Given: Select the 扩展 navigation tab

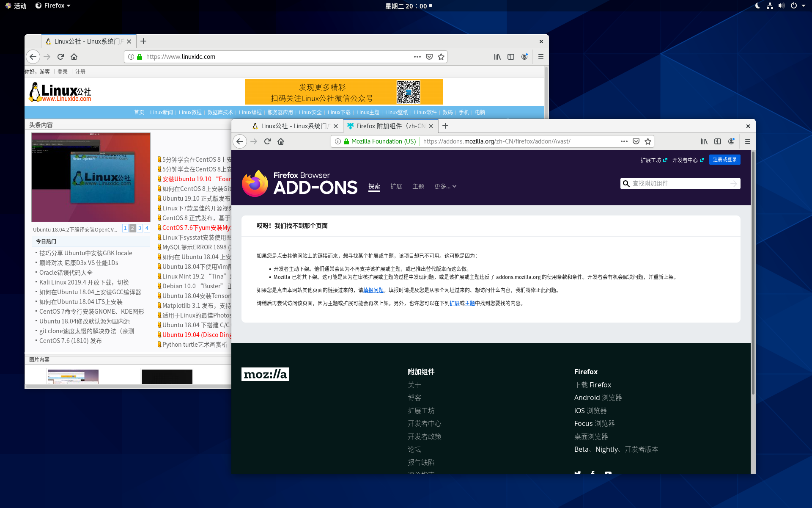Looking at the screenshot, I should (396, 186).
